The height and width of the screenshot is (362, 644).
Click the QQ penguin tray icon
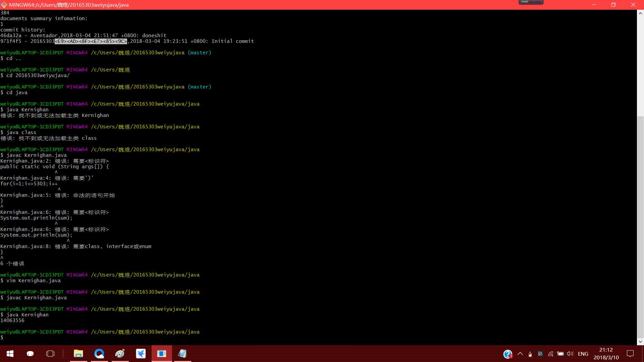coord(530,354)
